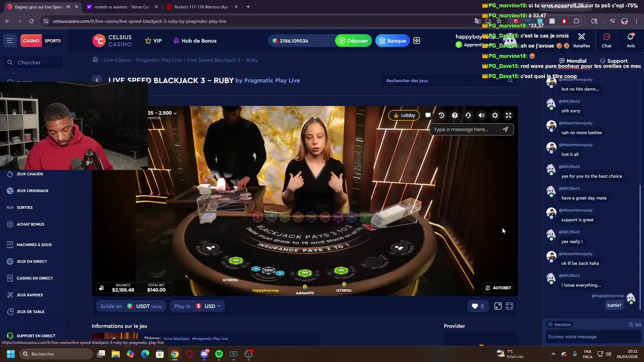
Task: Open Spotify from the taskbar
Action: pos(219,354)
